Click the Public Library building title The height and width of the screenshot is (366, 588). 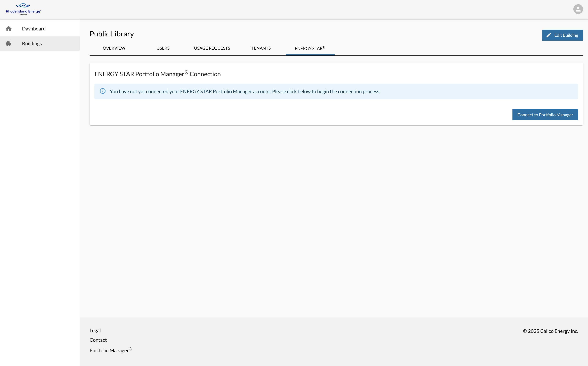[112, 34]
